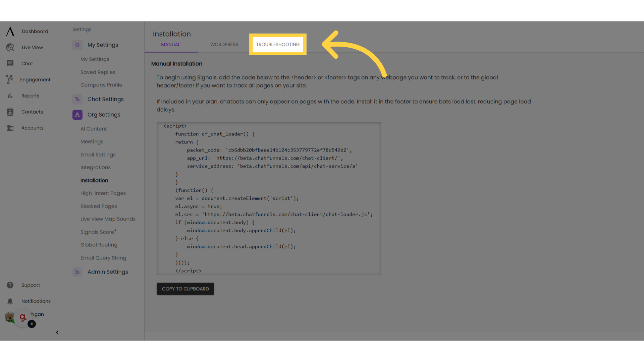Click the Reports bar-chart icon
Screen dimensions: 644x362
pos(10,96)
